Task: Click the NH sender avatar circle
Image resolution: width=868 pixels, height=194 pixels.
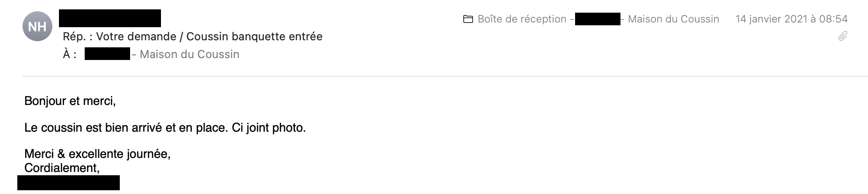Action: 37,27
